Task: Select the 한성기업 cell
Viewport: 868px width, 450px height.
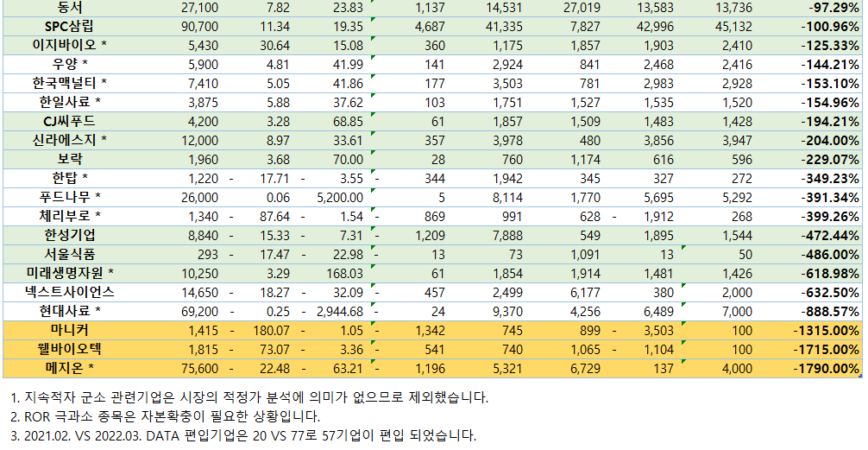Action: point(70,234)
